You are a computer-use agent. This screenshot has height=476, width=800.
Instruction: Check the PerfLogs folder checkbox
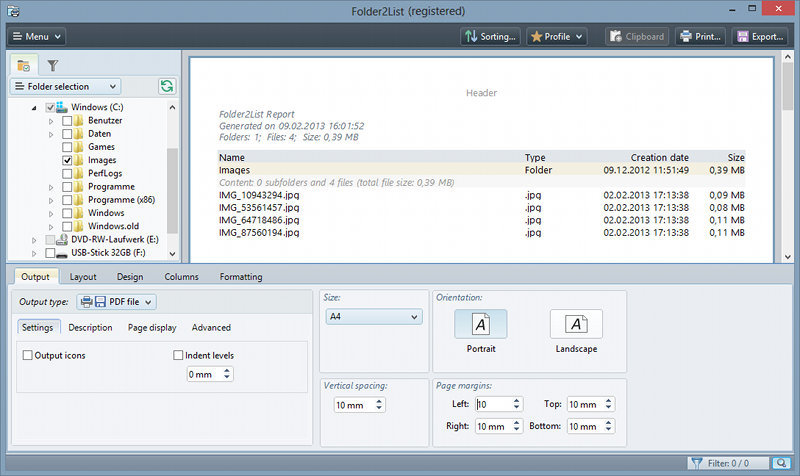(x=67, y=173)
